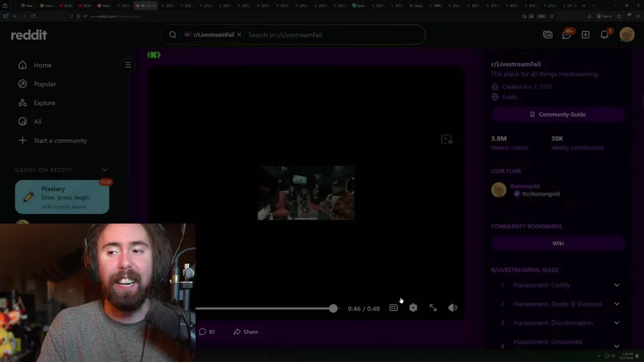Open a new browser tab

click(x=584, y=6)
